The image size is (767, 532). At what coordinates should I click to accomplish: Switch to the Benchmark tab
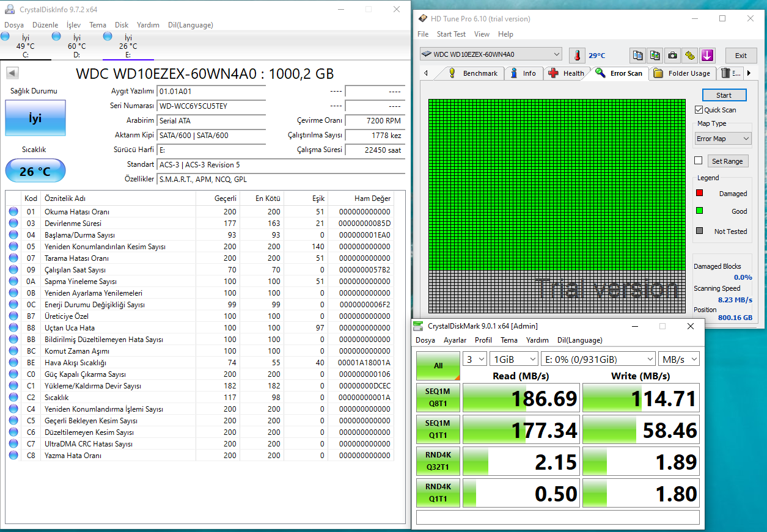click(473, 73)
